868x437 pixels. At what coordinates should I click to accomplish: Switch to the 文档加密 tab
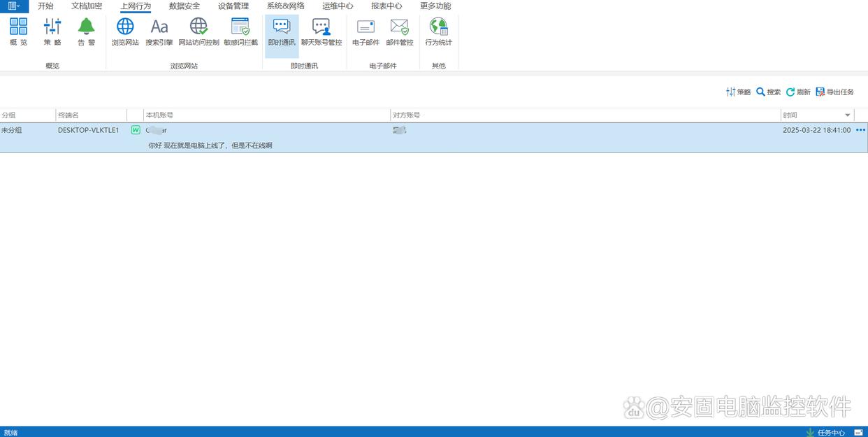[x=87, y=6]
